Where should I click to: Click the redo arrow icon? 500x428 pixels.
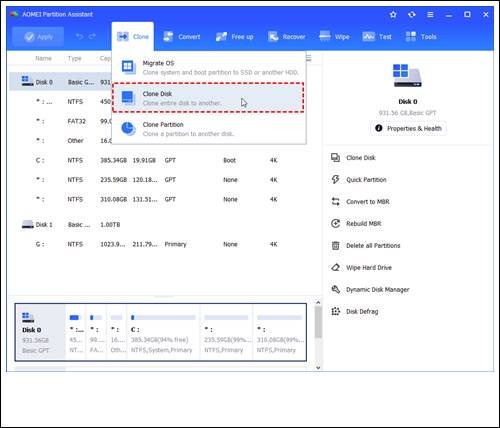92,36
